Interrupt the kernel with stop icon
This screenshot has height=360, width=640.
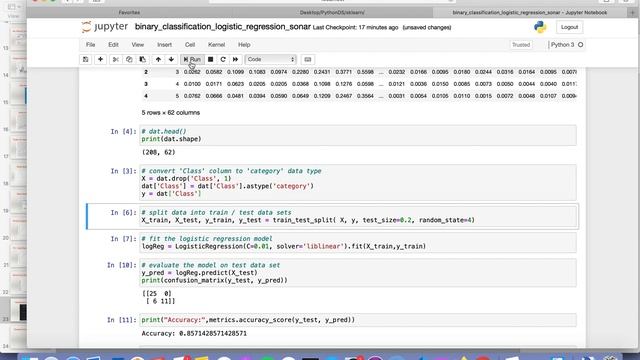[x=210, y=59]
